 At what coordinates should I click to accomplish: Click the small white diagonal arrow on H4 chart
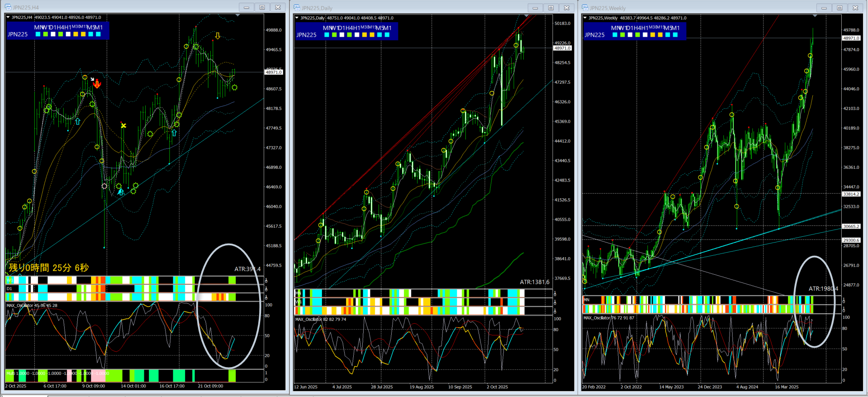coord(92,79)
